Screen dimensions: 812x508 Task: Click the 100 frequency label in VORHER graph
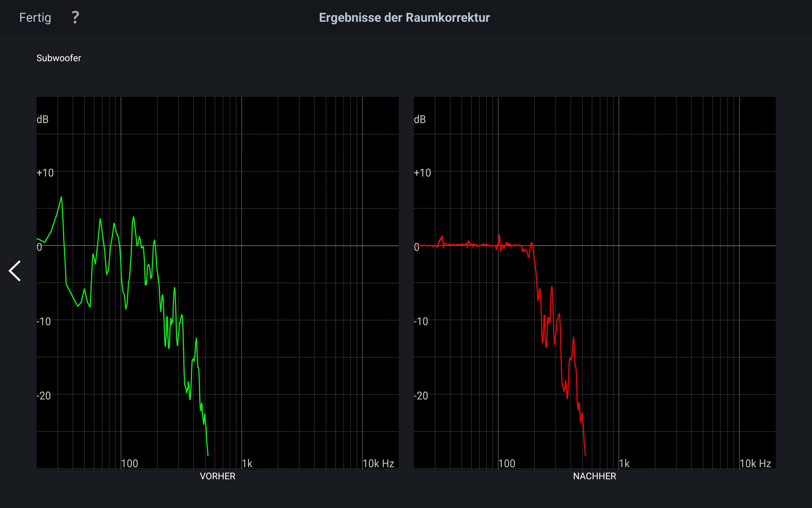coord(129,464)
